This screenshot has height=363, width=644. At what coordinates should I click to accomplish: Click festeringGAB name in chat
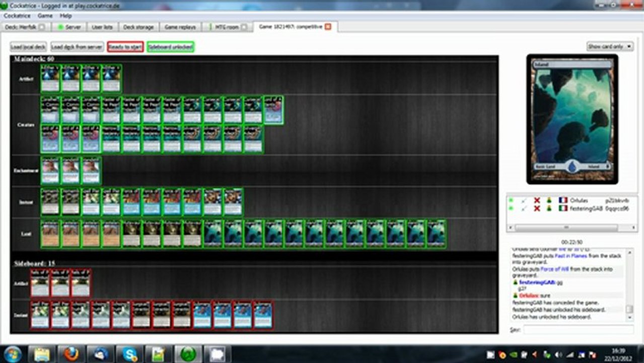click(537, 282)
